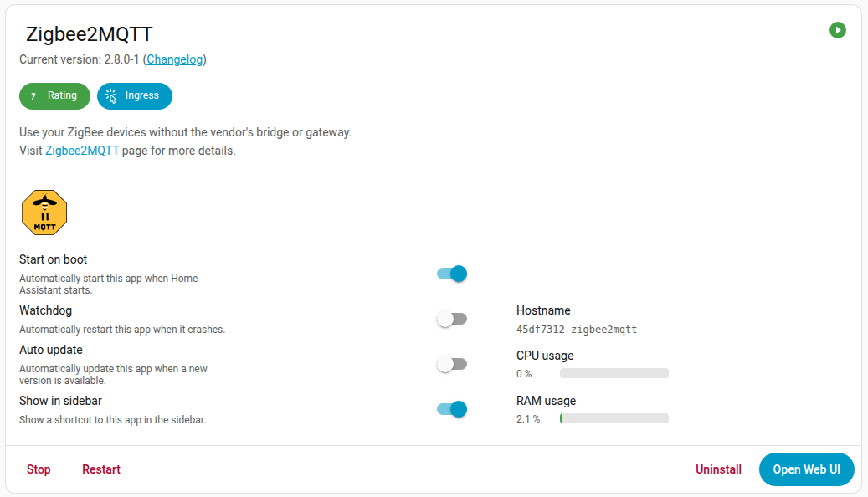Click the Ingress icon inside the blue badge
The width and height of the screenshot is (868, 497).
click(x=110, y=95)
